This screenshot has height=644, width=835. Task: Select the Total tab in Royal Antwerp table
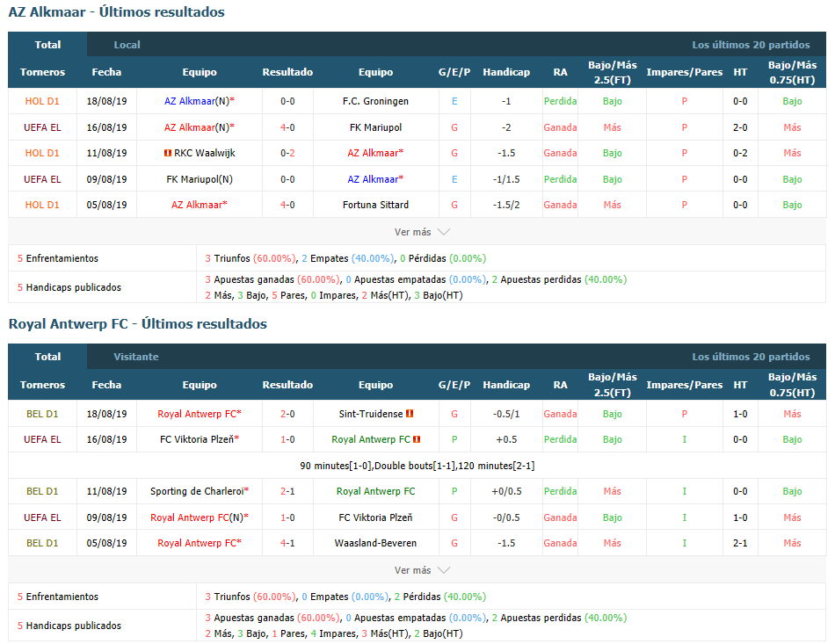coord(47,357)
